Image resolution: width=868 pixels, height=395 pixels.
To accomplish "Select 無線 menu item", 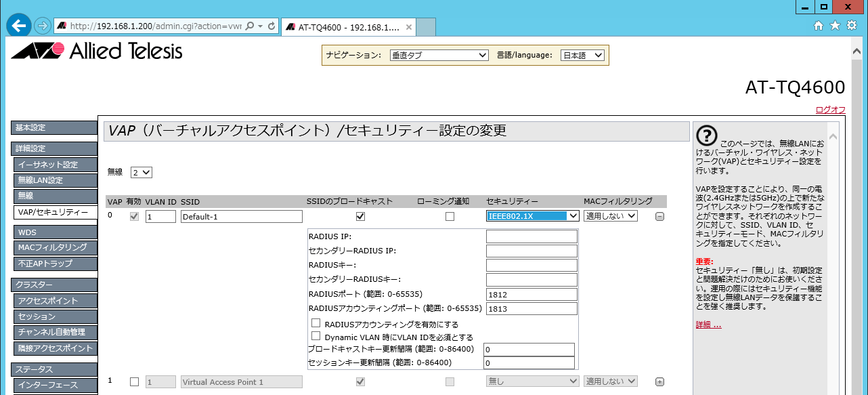I will pos(56,196).
